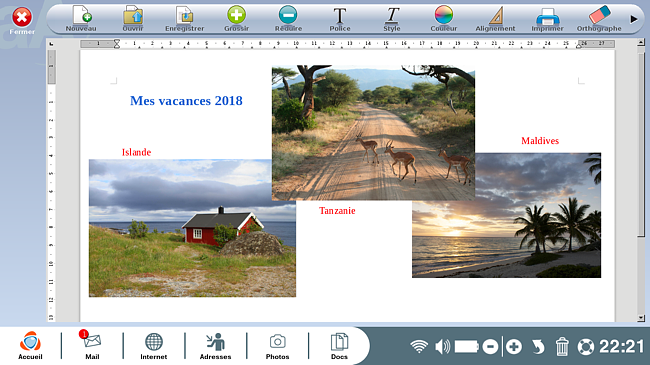Click the scroll up arrow of scrollbar

pyautogui.click(x=640, y=42)
